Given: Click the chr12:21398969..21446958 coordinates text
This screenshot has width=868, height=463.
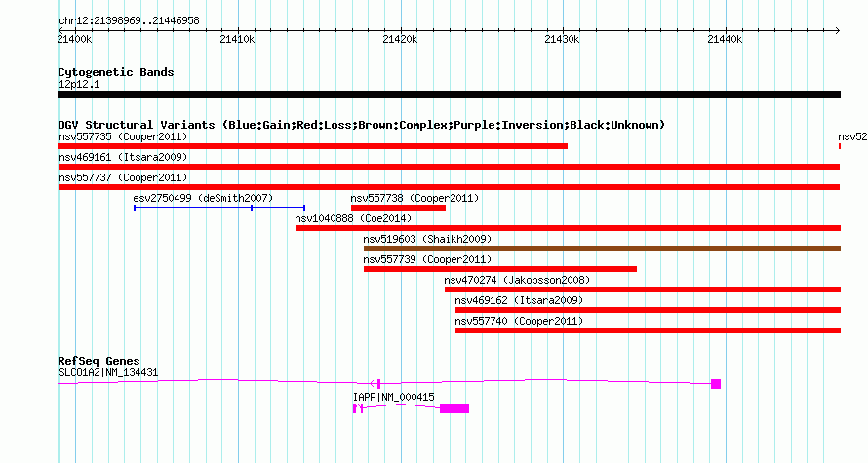Looking at the screenshot, I should pos(129,20).
